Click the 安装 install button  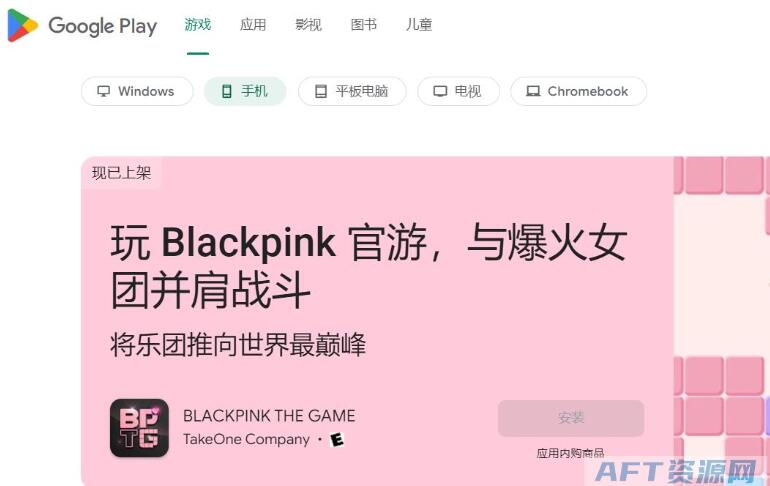coord(571,418)
